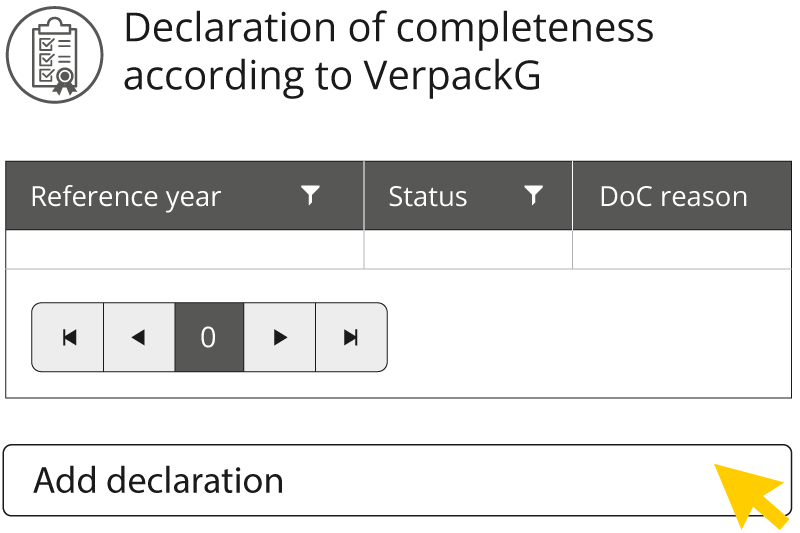Click the empty Reference year cell
The width and height of the screenshot is (800, 533).
(185, 249)
